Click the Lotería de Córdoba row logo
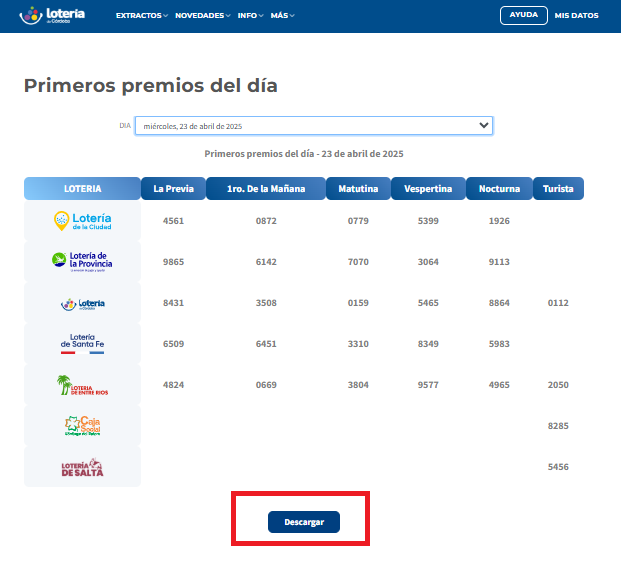Screen dimensions: 621x571 point(82,303)
